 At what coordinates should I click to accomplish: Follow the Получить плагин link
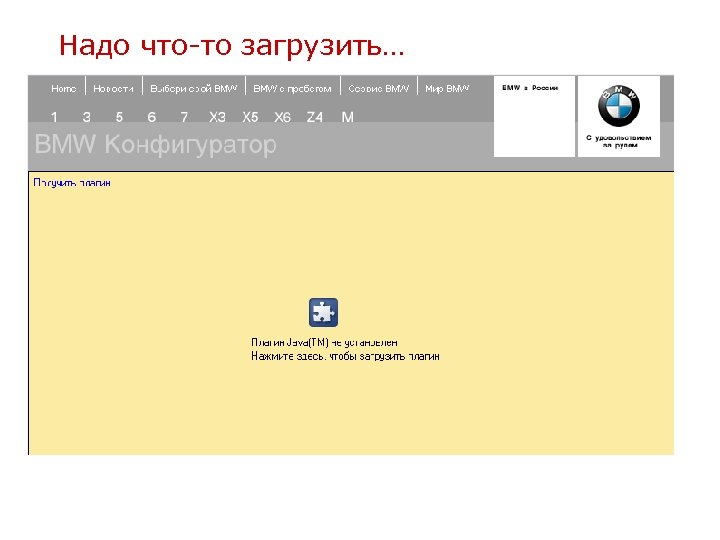point(72,183)
